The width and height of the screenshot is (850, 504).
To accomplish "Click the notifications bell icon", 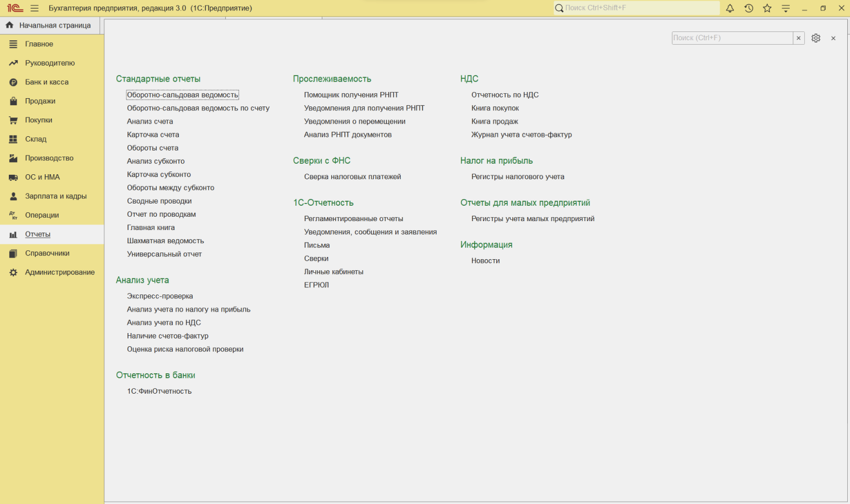I will point(730,8).
